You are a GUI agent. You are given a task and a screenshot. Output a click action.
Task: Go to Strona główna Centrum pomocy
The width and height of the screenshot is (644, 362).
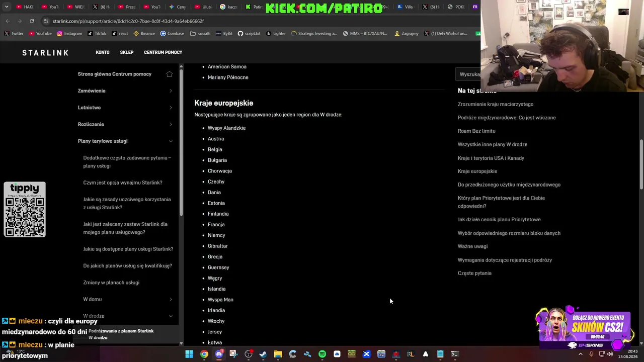tap(115, 74)
